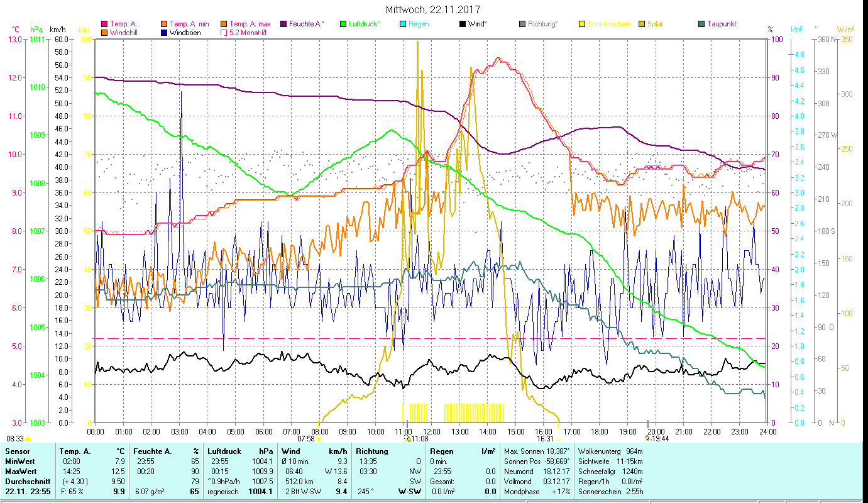Click the Temp. A. min legend swatch
Image resolution: width=868 pixels, height=503 pixels.
click(x=164, y=24)
